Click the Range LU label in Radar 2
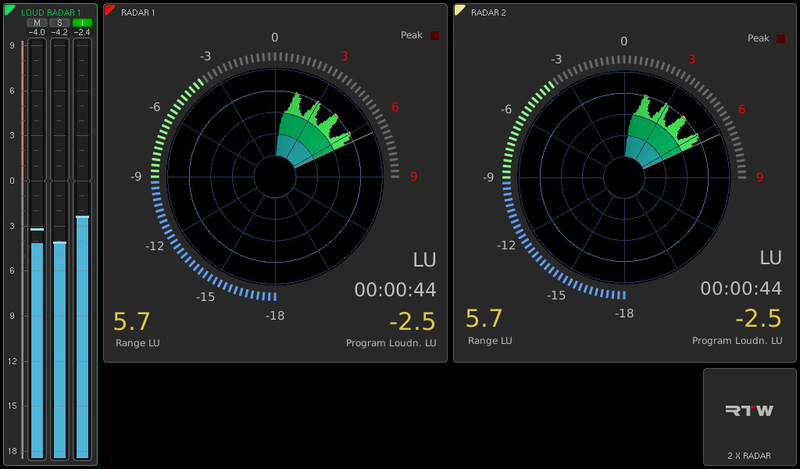800x469 pixels. coord(490,340)
